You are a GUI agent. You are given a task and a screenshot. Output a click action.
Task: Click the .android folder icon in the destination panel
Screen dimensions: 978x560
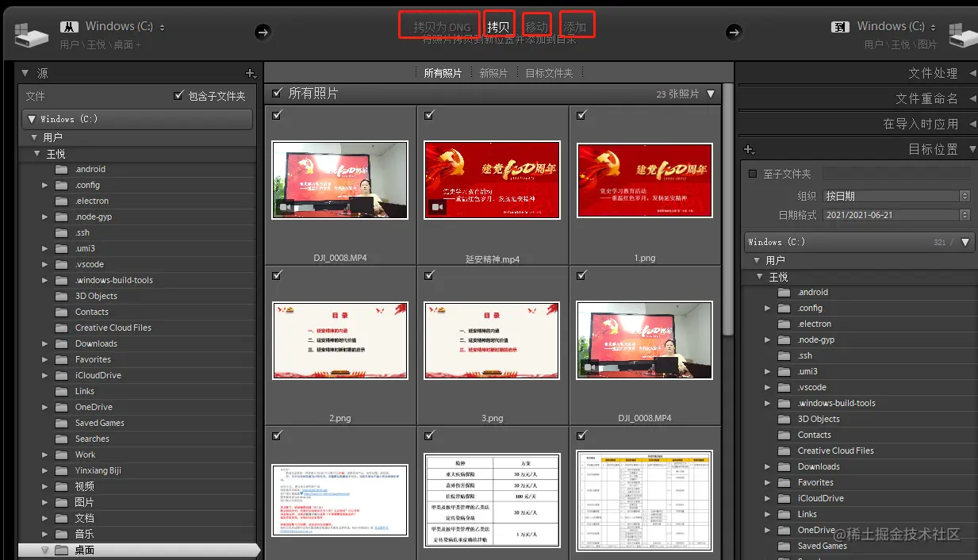click(x=784, y=292)
